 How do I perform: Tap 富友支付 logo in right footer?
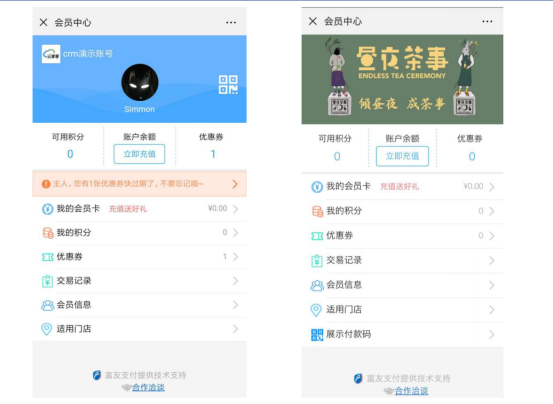pyautogui.click(x=358, y=379)
